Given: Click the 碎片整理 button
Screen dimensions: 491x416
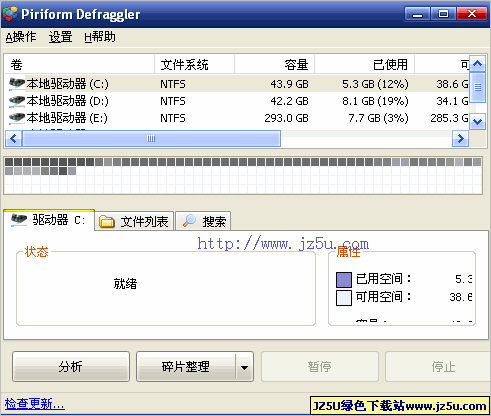Looking at the screenshot, I should [x=186, y=366].
